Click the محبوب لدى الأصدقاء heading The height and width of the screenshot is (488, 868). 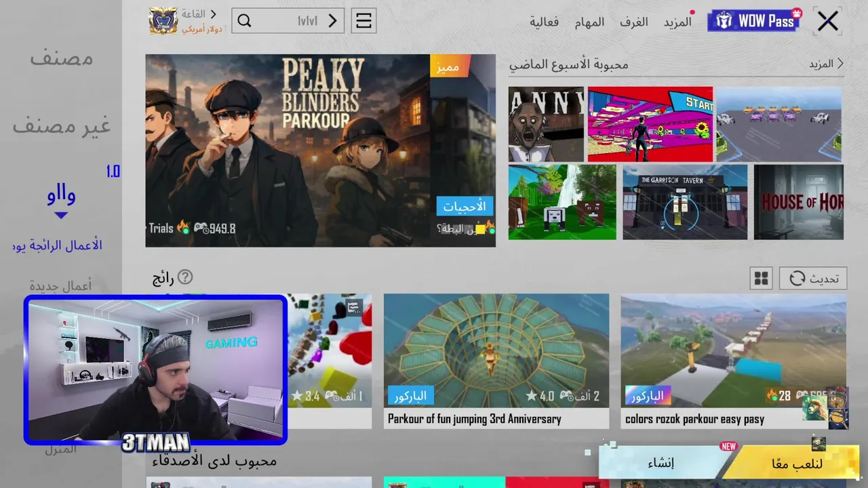coord(214,461)
